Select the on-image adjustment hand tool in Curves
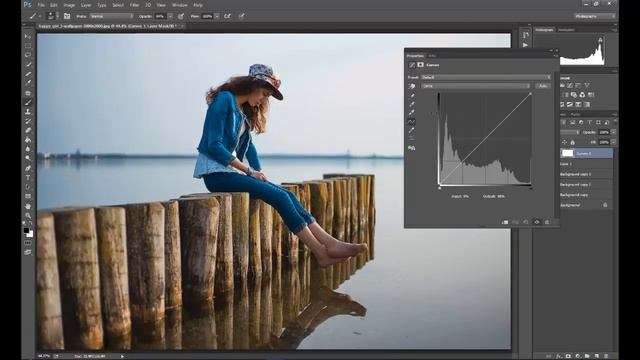The width and height of the screenshot is (640, 360). (x=412, y=86)
